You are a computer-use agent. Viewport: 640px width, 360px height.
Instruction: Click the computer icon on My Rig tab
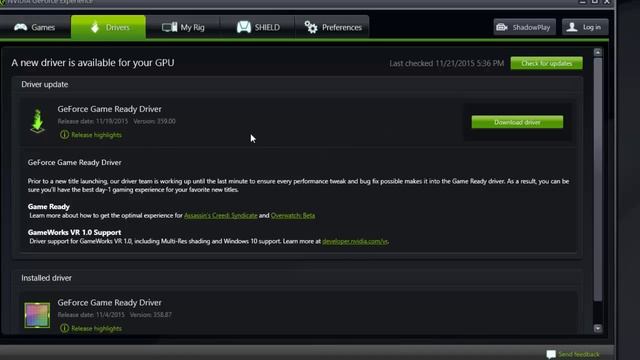169,27
